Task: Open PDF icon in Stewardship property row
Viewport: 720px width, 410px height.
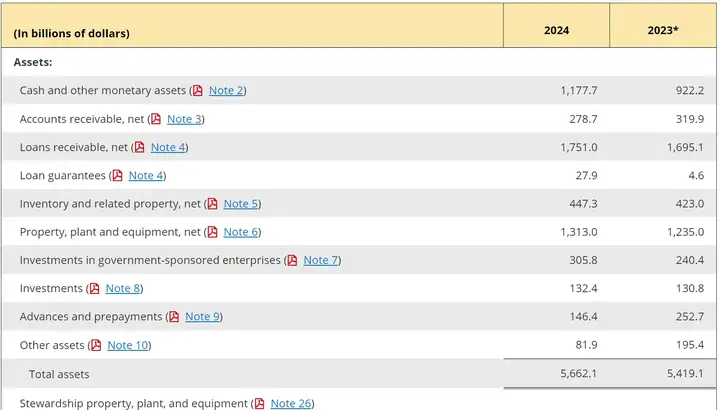Action: point(259,403)
